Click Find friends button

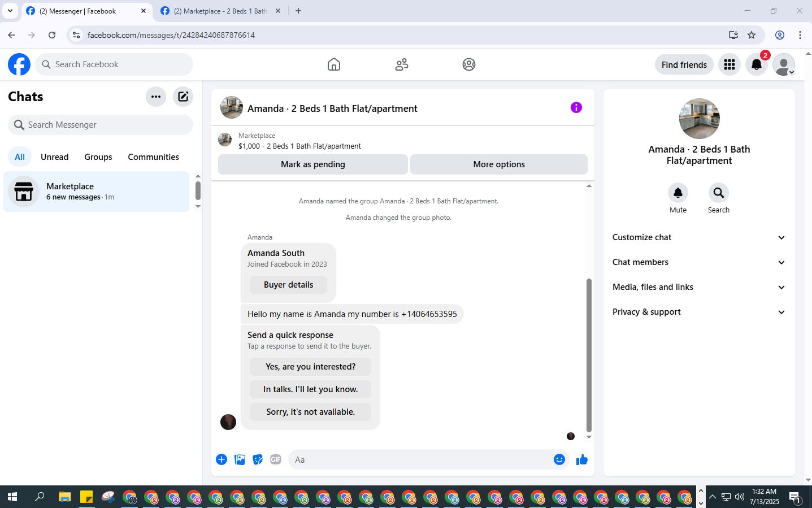[684, 64]
